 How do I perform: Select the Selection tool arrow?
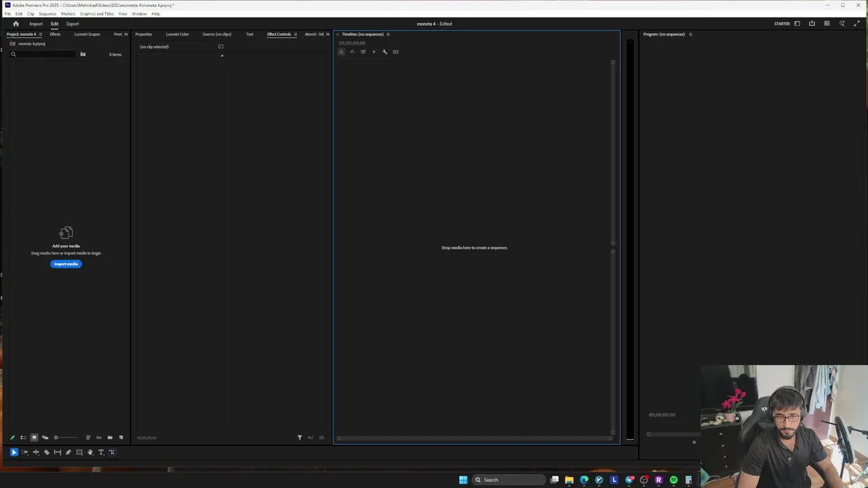pyautogui.click(x=14, y=452)
